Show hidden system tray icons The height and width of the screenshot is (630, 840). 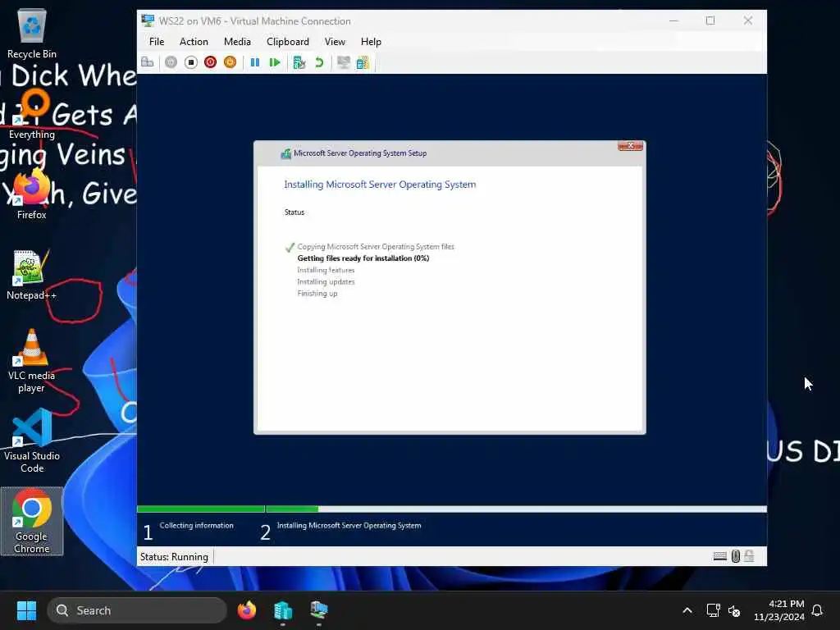point(687,610)
